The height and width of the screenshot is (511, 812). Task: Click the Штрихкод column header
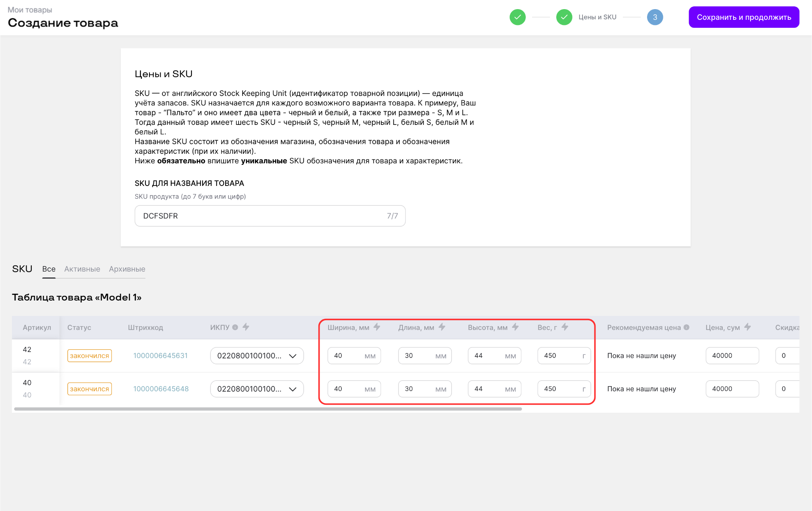146,327
